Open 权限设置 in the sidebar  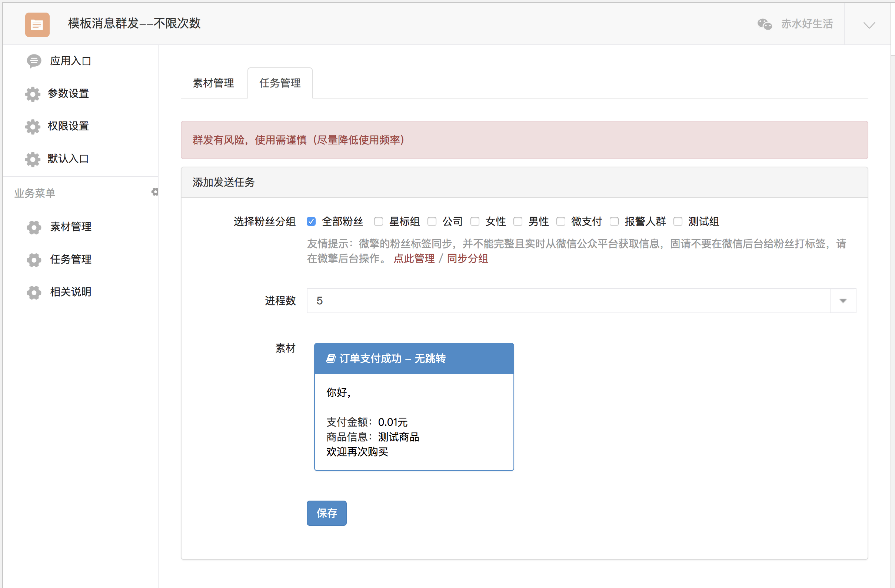point(68,126)
